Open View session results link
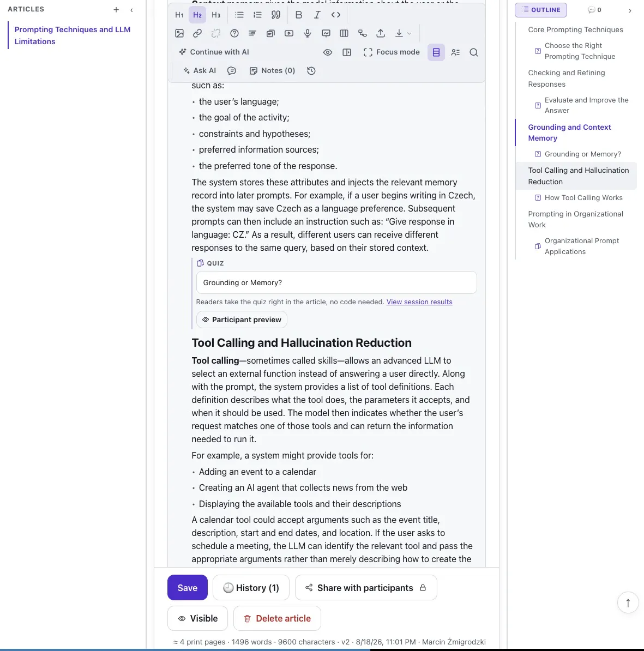Image resolution: width=644 pixels, height=651 pixels. 419,302
